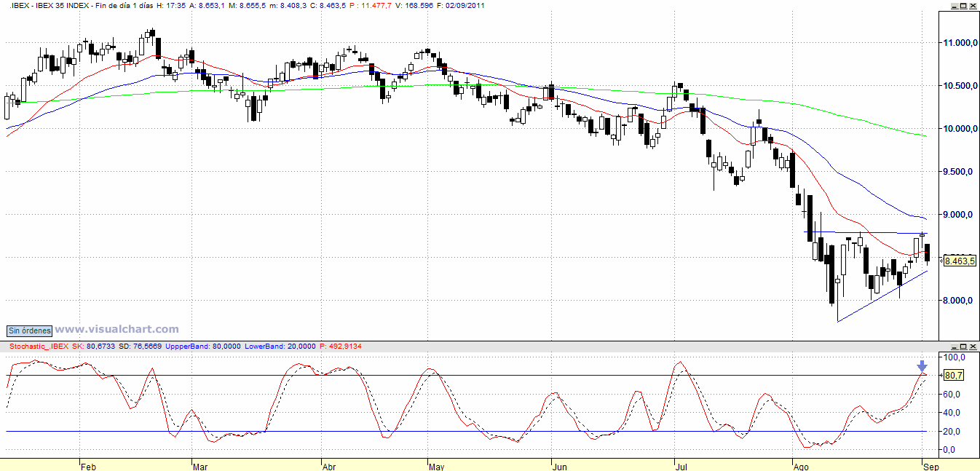
Task: Click the 60,0 stochastic axis label
Action: point(952,395)
